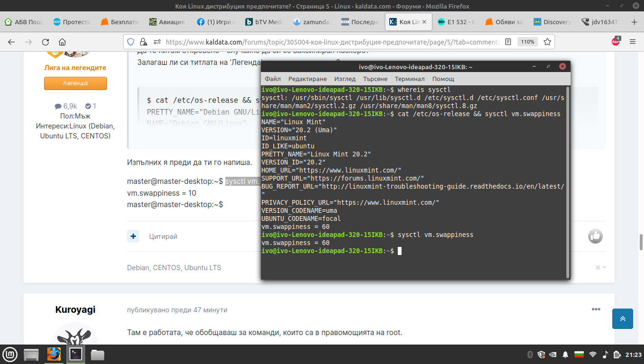Screen dimensions: 644x364
Task: Open the Adblock Plus extension icon
Action: pos(616,41)
